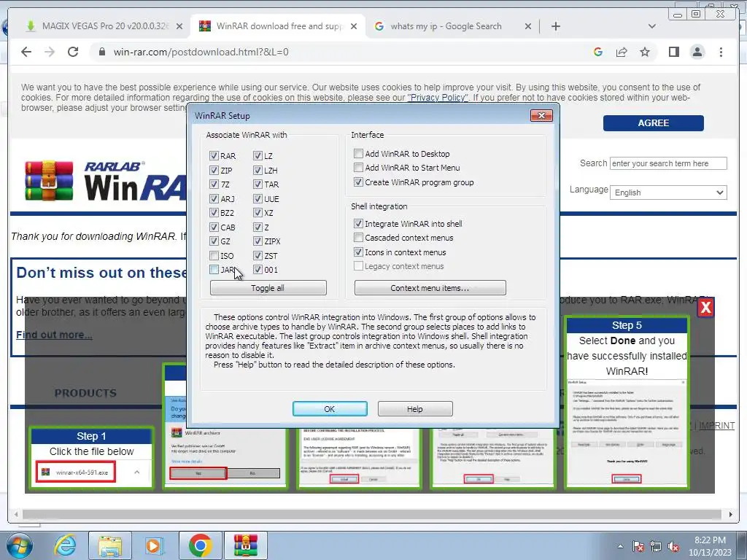The image size is (747, 560).
Task: Toggle RAR file association checkbox
Action: coord(214,156)
